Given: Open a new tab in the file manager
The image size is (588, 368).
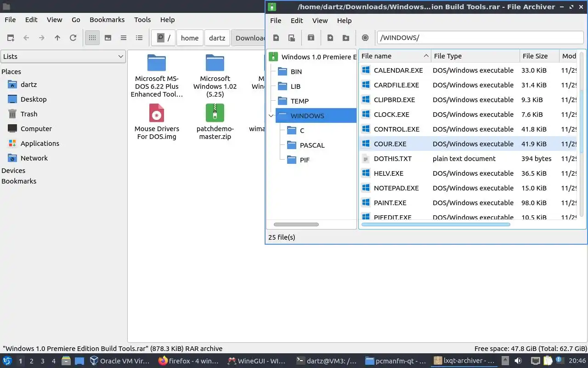Looking at the screenshot, I should click(x=11, y=38).
